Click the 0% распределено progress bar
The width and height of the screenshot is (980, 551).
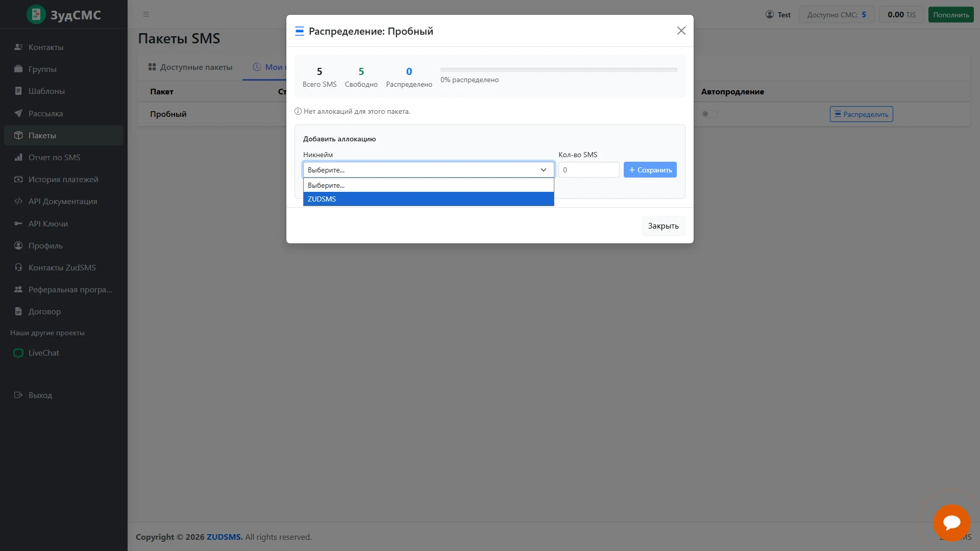tap(559, 70)
